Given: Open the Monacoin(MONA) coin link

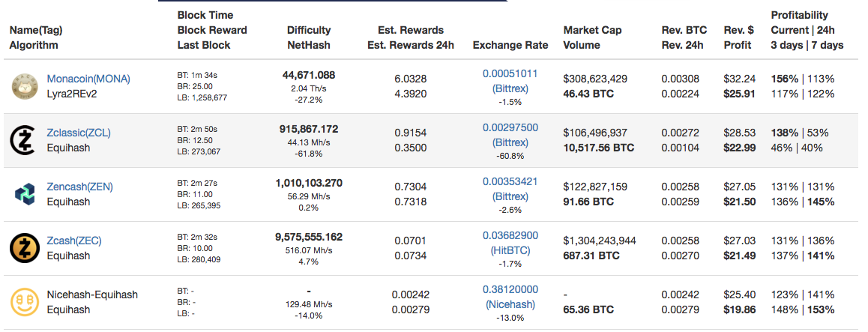Looking at the screenshot, I should 88,79.
